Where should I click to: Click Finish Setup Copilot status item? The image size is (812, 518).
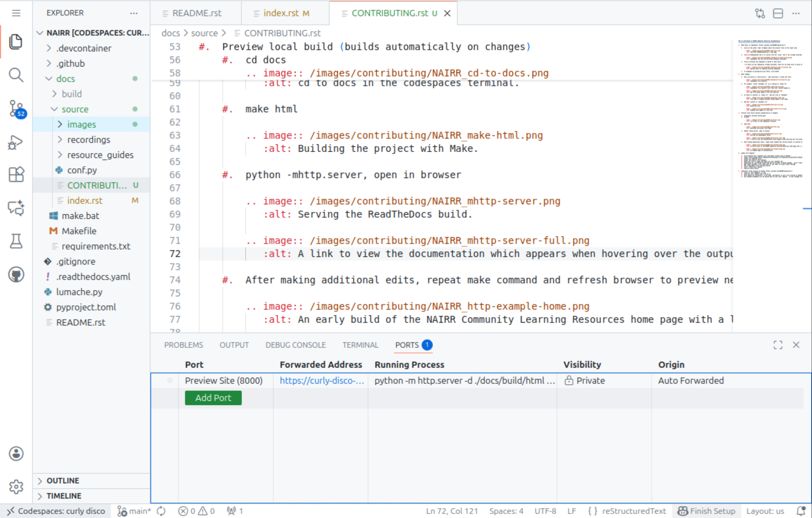pos(707,511)
